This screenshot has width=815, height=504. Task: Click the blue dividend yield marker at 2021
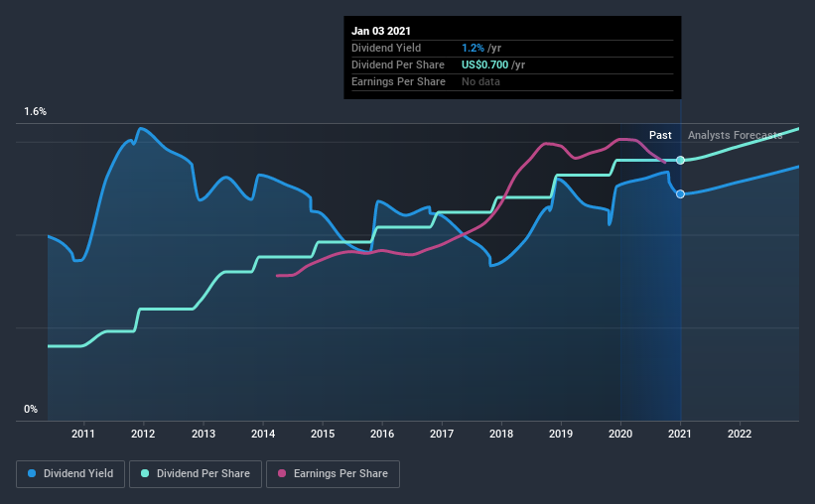[680, 193]
